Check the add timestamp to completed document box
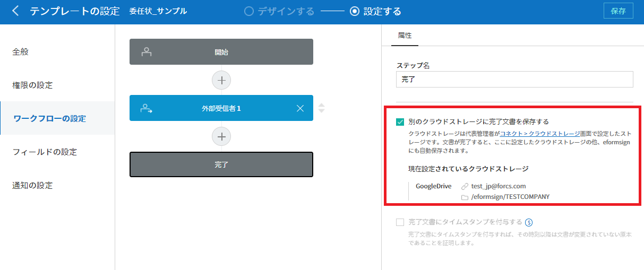Viewport: 644px width, 270px height. click(400, 222)
